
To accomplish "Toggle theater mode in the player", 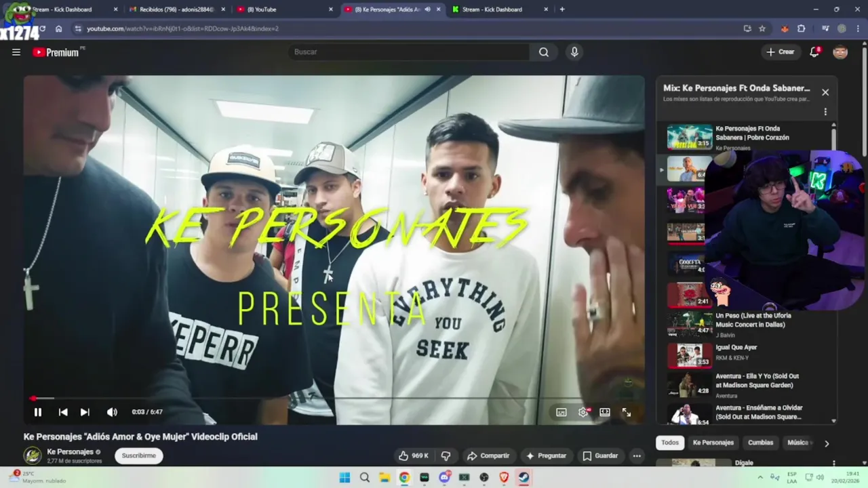I will 605,412.
